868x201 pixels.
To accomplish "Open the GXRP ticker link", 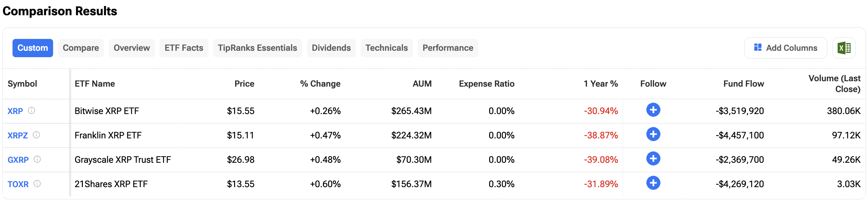I will pyautogui.click(x=18, y=160).
